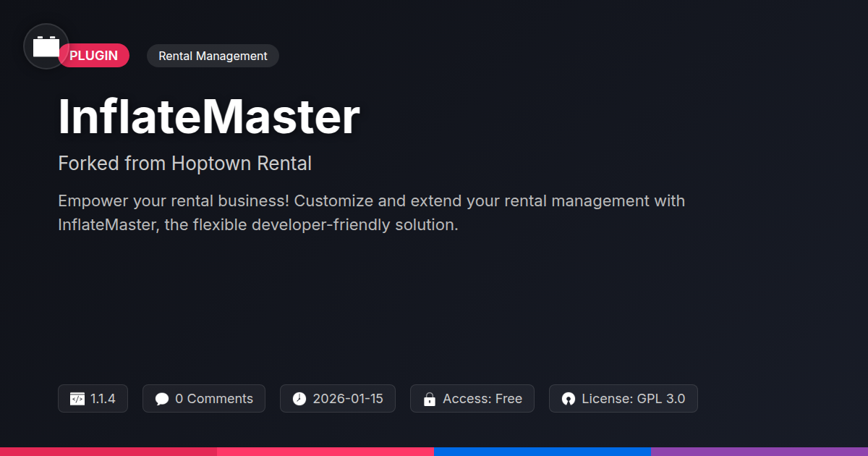Image resolution: width=868 pixels, height=456 pixels.
Task: Click the lock icon beside Access
Action: (x=430, y=399)
